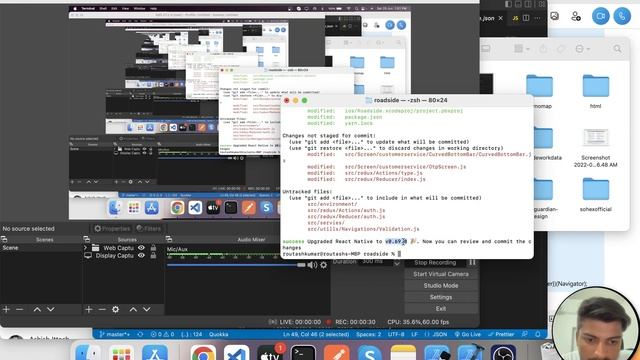Viewport: 640px width, 360px height.
Task: Pause the recording in OBS
Action: point(472,262)
